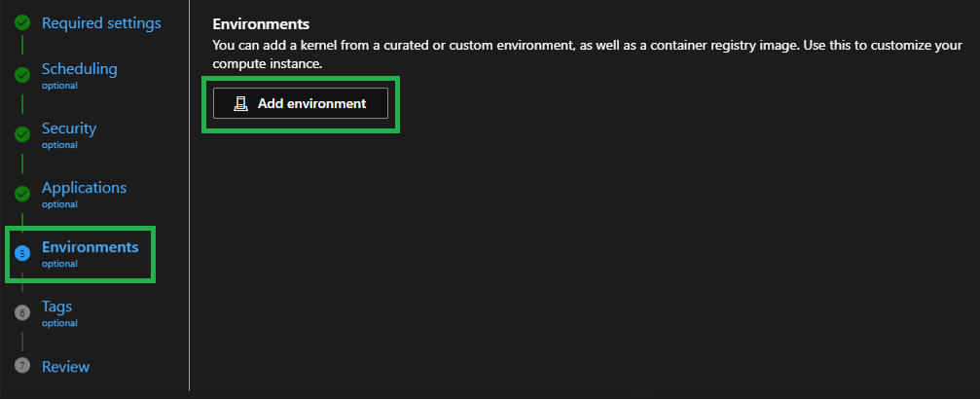Select the Environments step label
This screenshot has width=980, height=400.
(90, 247)
